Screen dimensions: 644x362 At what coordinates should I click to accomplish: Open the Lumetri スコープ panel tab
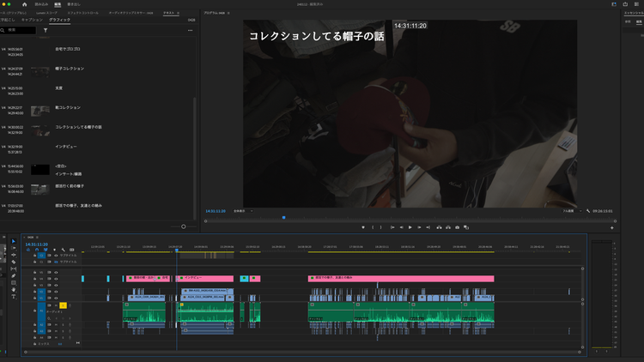click(x=46, y=13)
